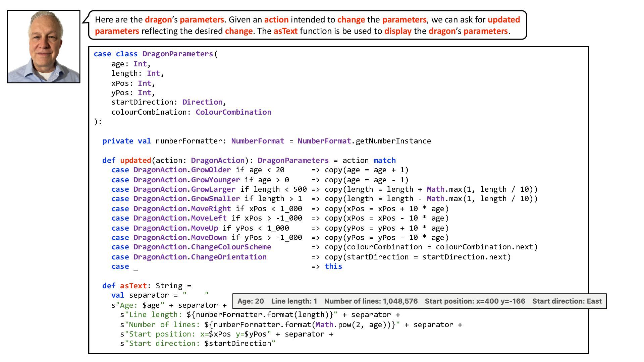Click the 'this' keyword in default case
The height and width of the screenshot is (362, 644).
(x=333, y=266)
